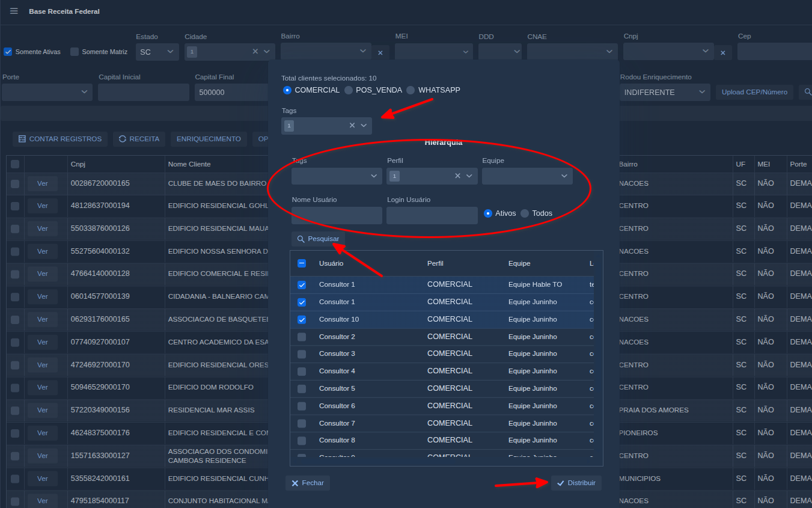This screenshot has height=508, width=812.
Task: Clear the selected tag in the top Tags field
Action: [x=352, y=125]
